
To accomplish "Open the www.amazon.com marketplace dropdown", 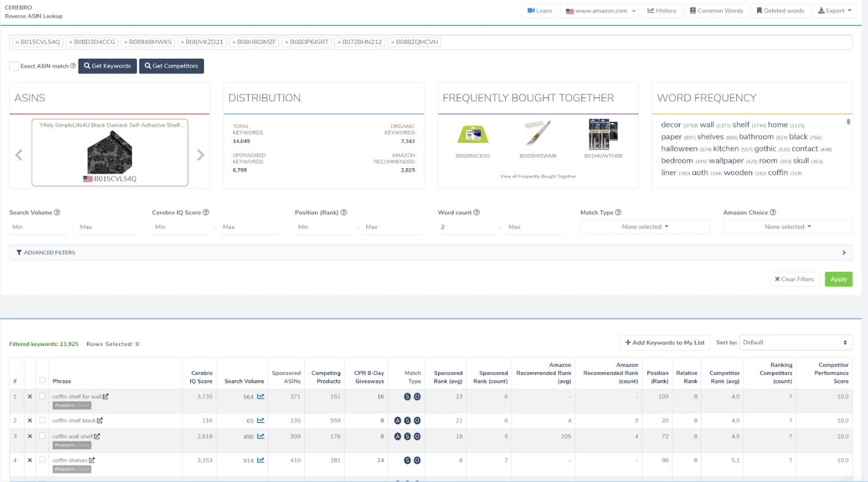I will pos(599,11).
